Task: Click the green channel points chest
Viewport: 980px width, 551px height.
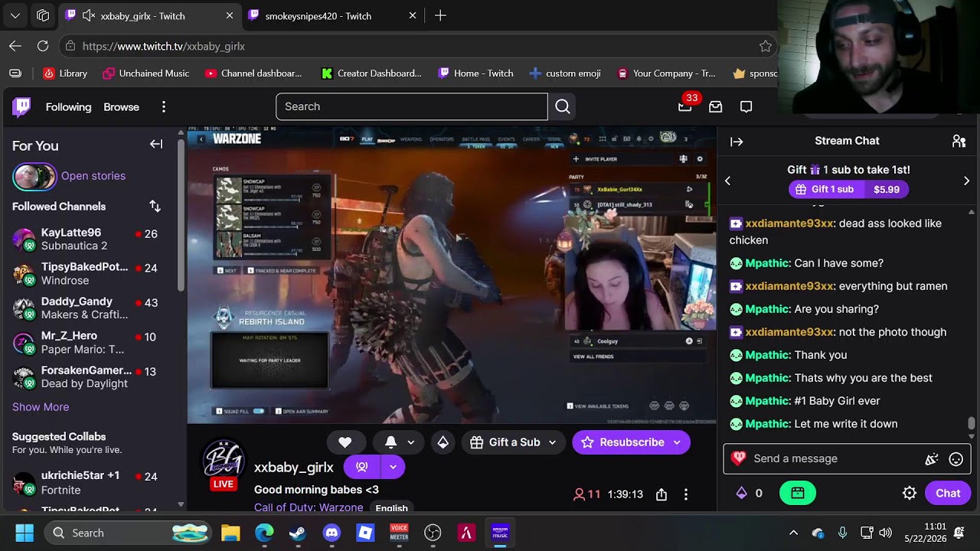Action: pos(798,494)
